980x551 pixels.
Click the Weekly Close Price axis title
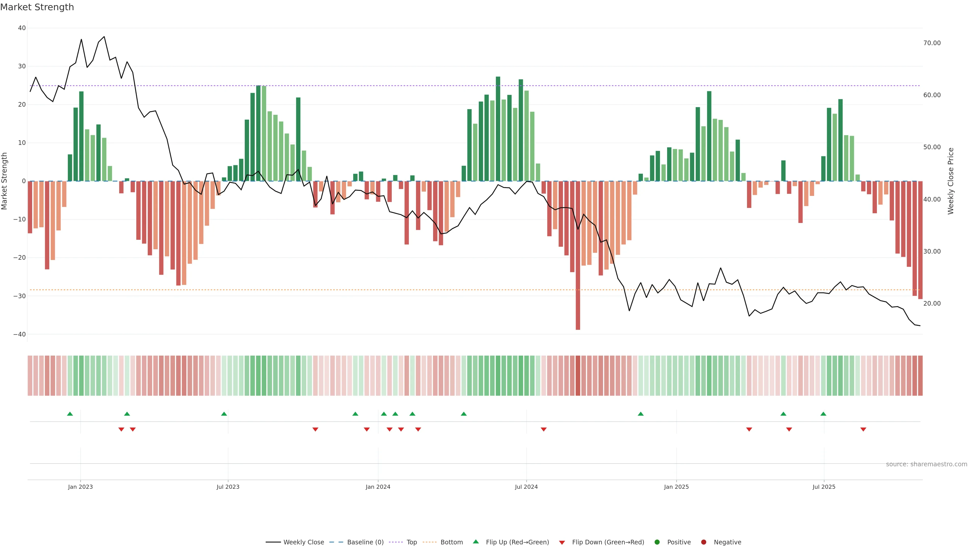[951, 181]
